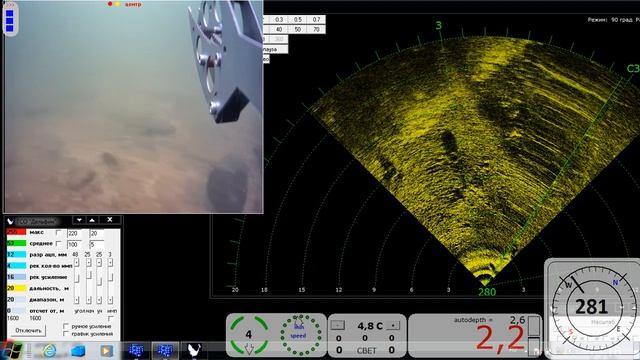Click the compass heading value 281

(x=591, y=307)
